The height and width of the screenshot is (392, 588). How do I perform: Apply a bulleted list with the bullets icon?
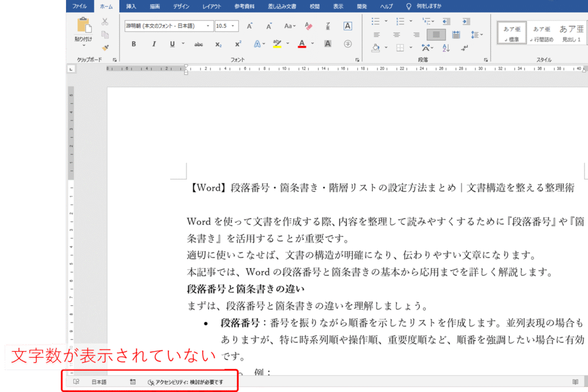376,21
